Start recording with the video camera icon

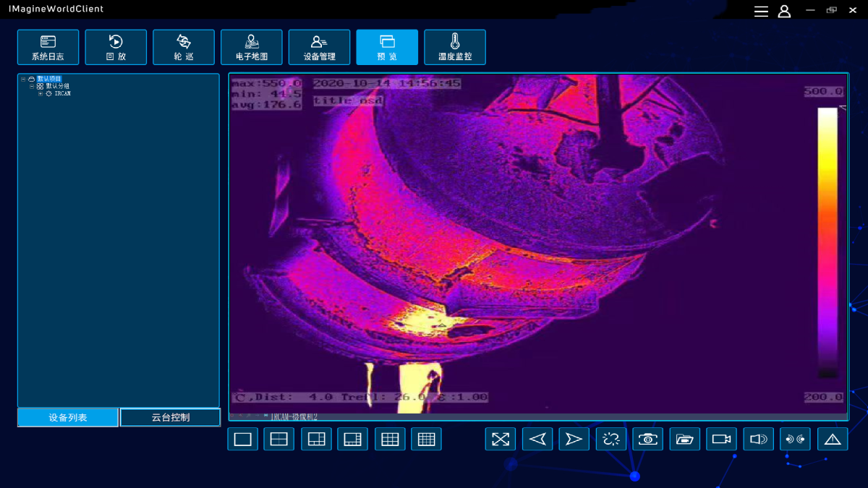(x=721, y=439)
